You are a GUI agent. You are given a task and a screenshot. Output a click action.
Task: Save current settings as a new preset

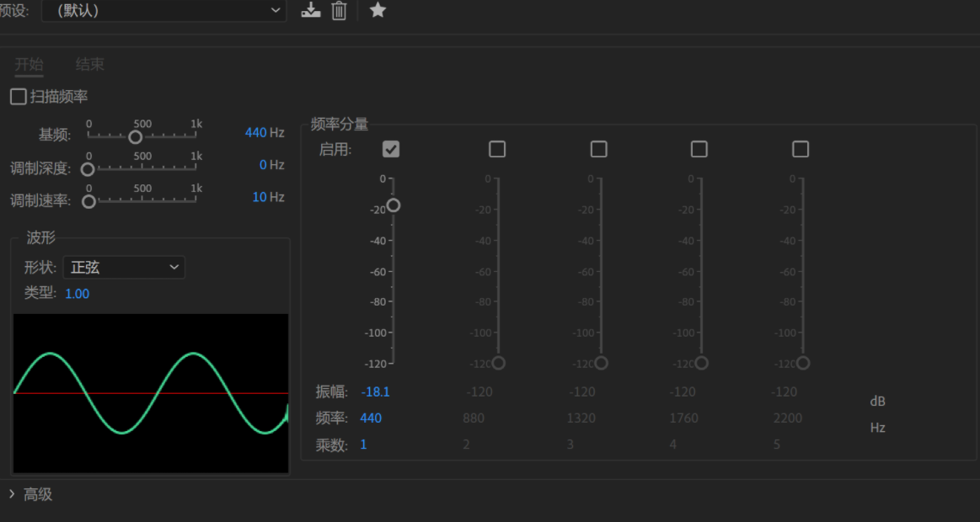311,11
